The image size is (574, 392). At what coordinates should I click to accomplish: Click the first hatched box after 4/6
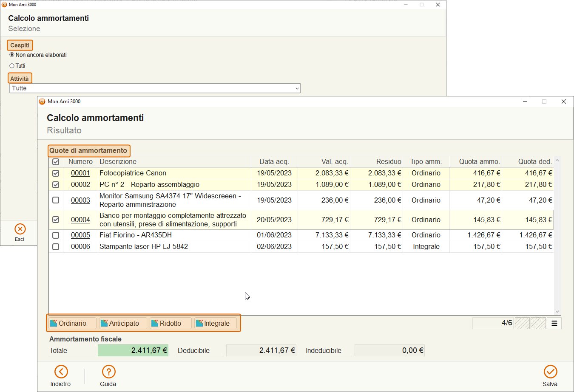pos(522,323)
